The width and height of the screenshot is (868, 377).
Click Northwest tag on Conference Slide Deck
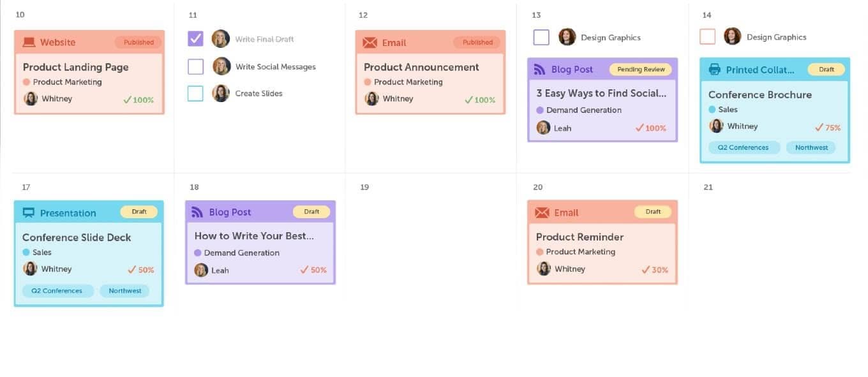tap(125, 291)
